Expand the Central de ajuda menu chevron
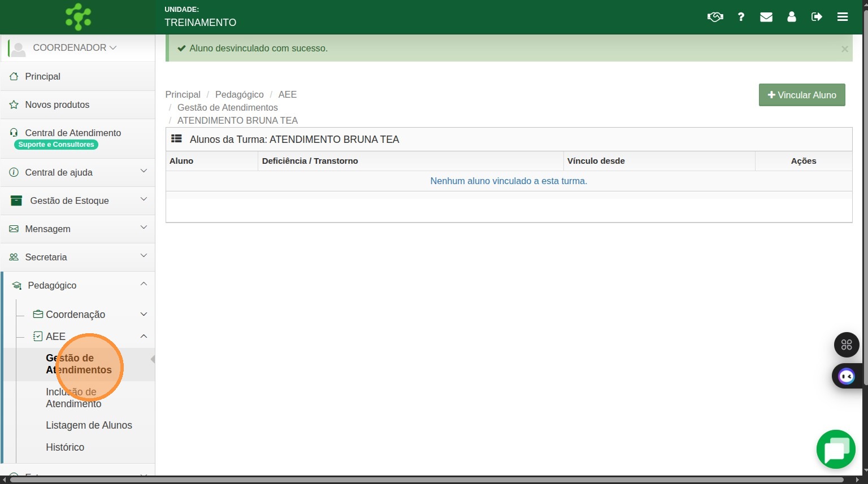The width and height of the screenshot is (868, 484). point(144,171)
